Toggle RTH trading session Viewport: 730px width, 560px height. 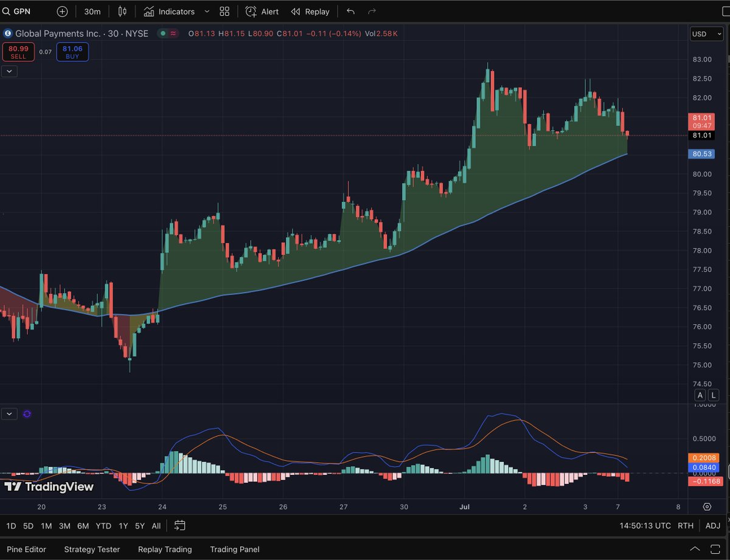(686, 526)
